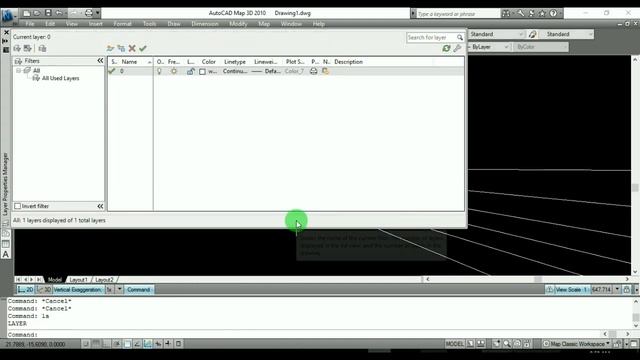This screenshot has width=640, height=360.
Task: Click the Favorites star icon in InfoCenter
Action: [x=542, y=13]
